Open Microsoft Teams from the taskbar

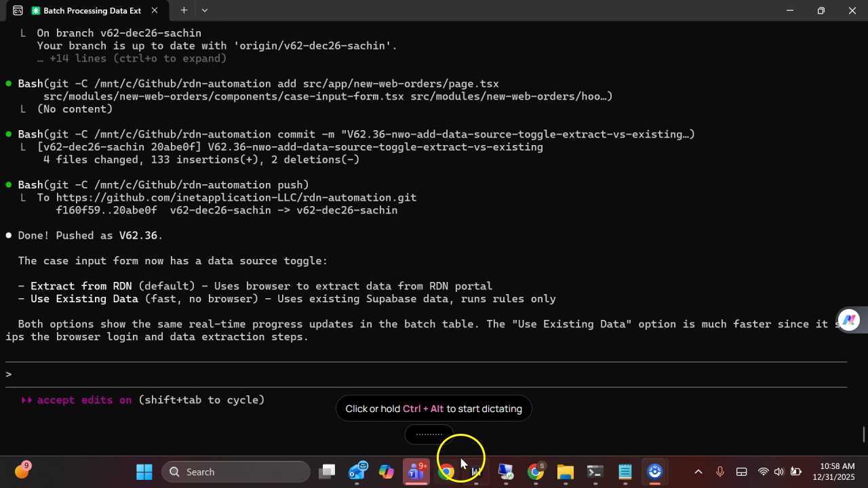[416, 472]
